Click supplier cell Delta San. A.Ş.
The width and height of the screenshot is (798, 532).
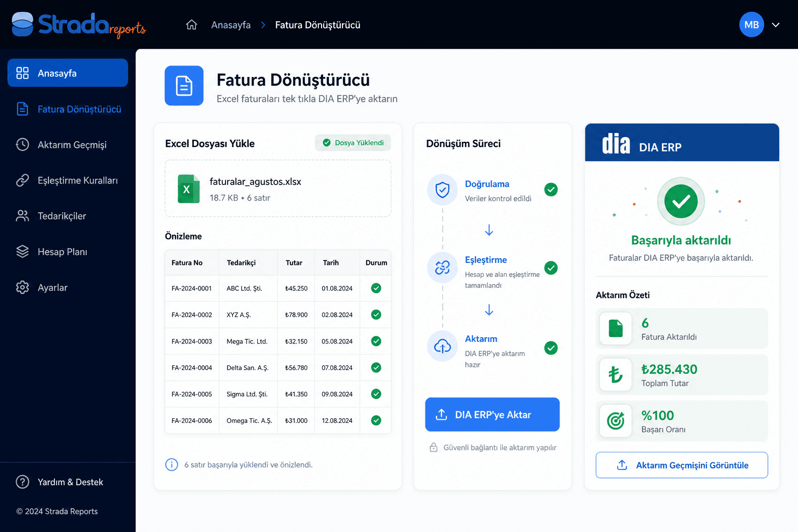click(247, 368)
